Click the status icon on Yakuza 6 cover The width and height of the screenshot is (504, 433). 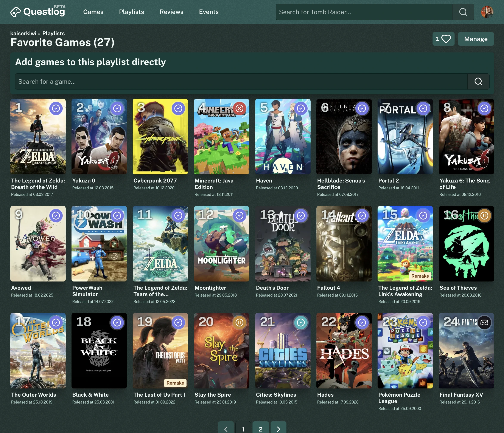484,108
